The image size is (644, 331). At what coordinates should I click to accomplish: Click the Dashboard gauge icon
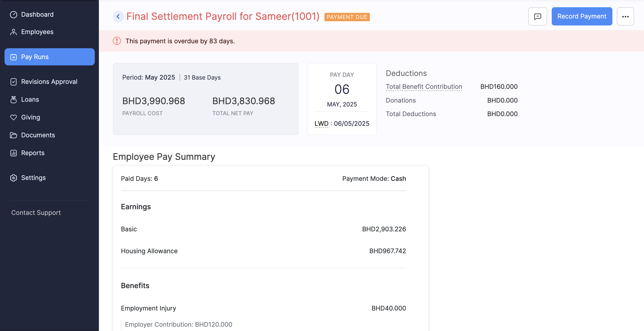[x=14, y=14]
